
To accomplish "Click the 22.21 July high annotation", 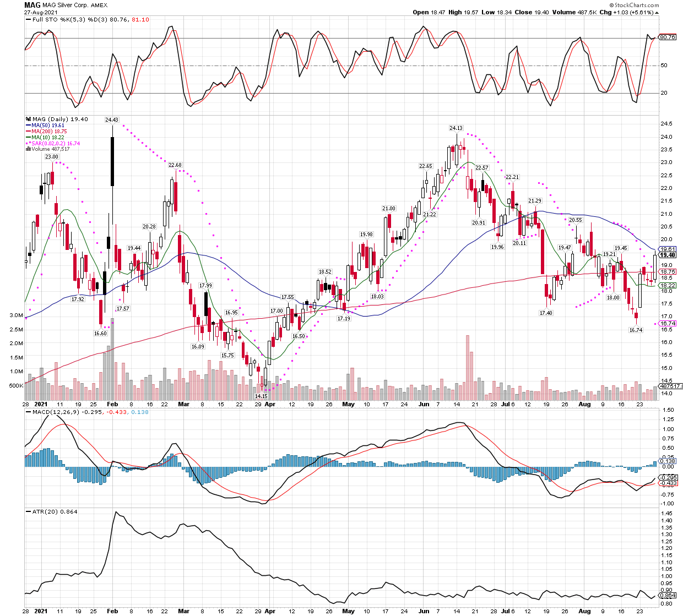I will tap(512, 177).
